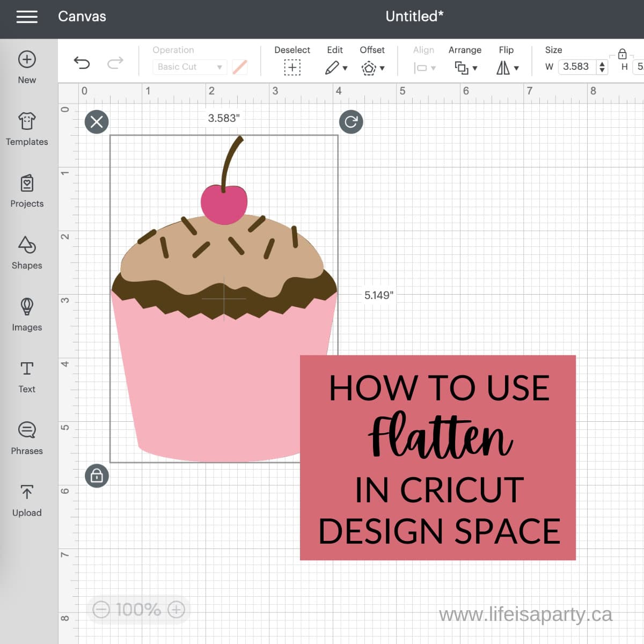Click the rotate handle on selection
This screenshot has width=644, height=644.
351,122
